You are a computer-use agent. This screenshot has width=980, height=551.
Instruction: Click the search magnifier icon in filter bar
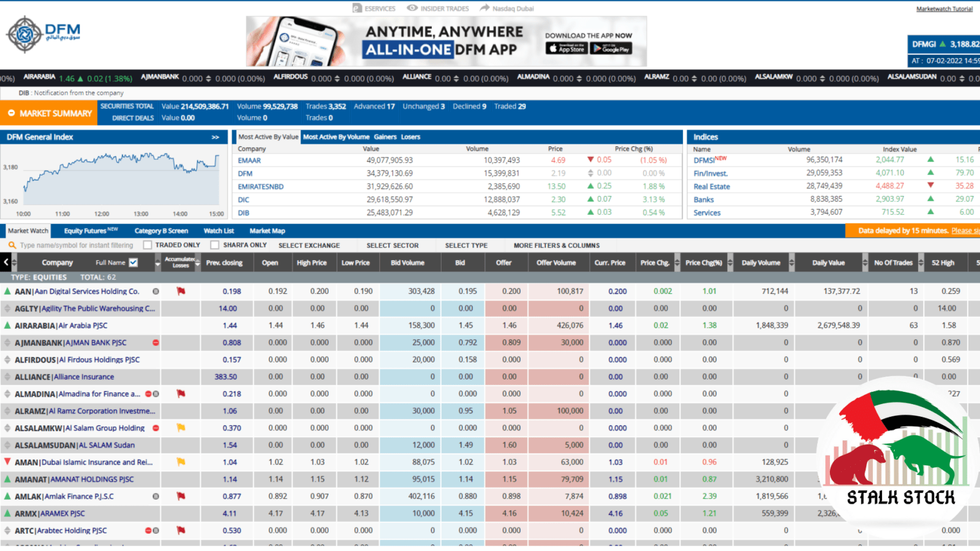click(x=12, y=246)
